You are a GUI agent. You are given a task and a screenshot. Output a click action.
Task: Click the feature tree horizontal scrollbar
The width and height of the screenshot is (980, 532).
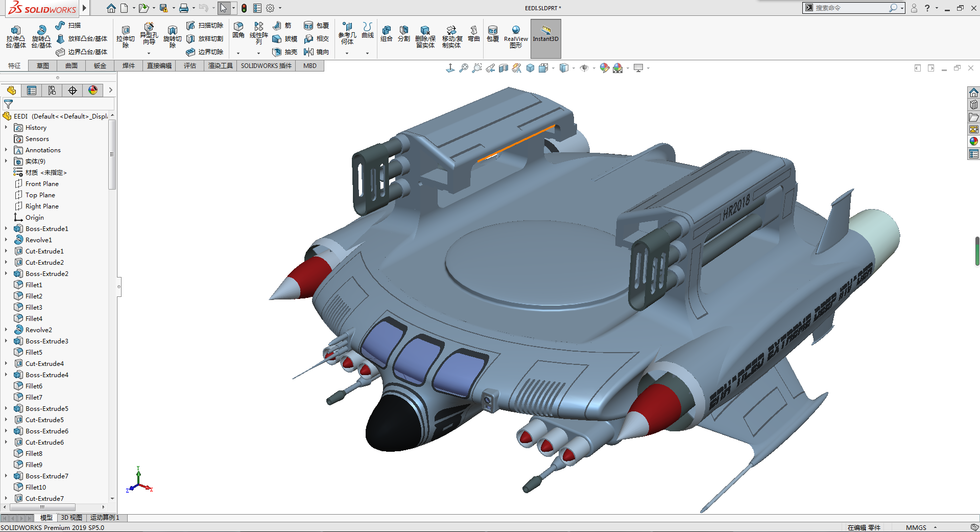[x=42, y=507]
